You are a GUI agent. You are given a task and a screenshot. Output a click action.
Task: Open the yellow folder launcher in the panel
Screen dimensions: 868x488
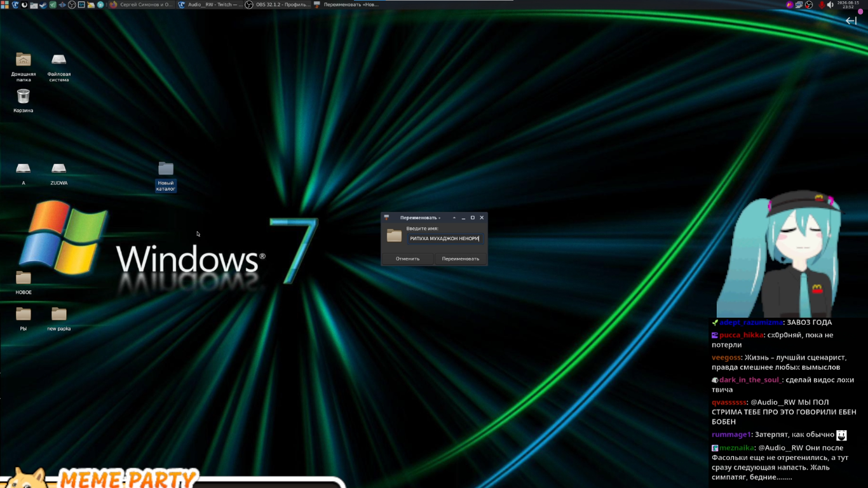point(91,4)
